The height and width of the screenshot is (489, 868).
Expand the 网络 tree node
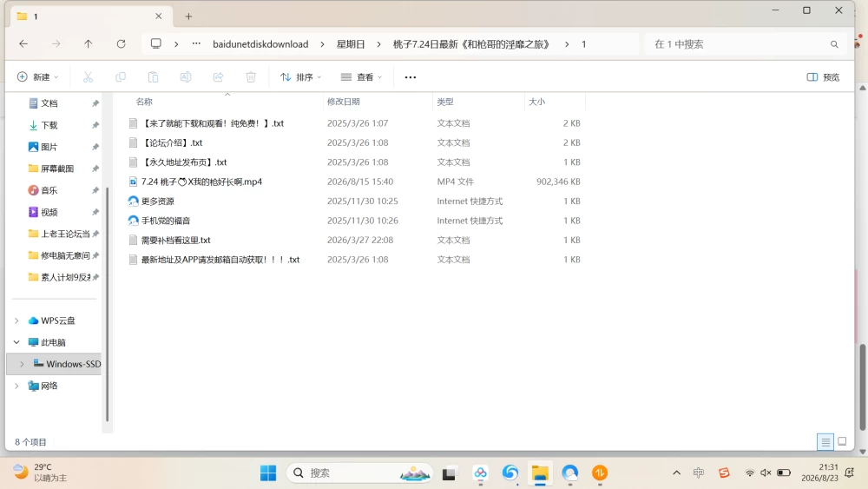16,386
